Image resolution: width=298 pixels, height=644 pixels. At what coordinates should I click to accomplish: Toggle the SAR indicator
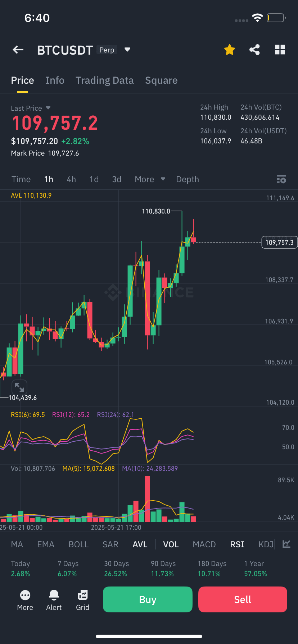click(110, 544)
